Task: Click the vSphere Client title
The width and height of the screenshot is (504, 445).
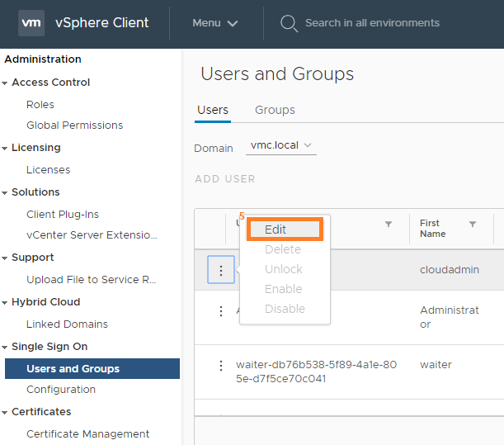Action: [102, 23]
